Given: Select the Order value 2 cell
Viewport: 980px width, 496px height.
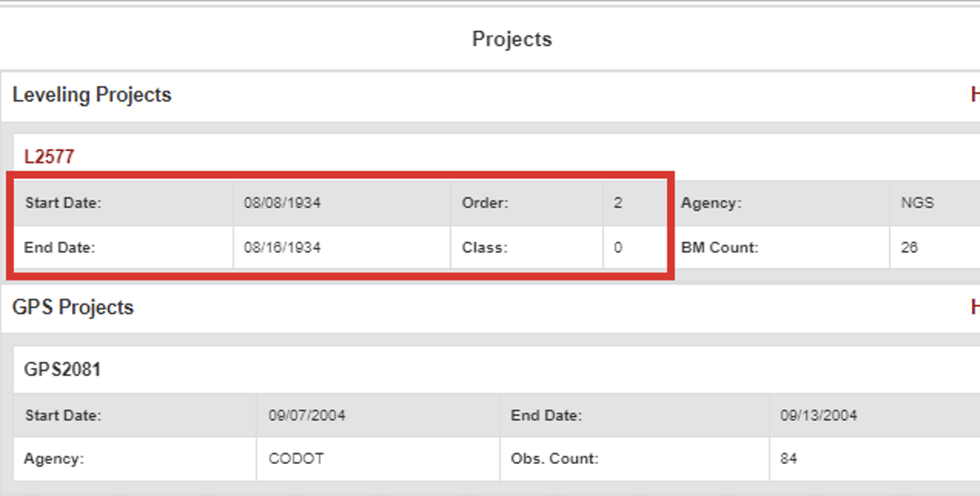Looking at the screenshot, I should [x=618, y=203].
